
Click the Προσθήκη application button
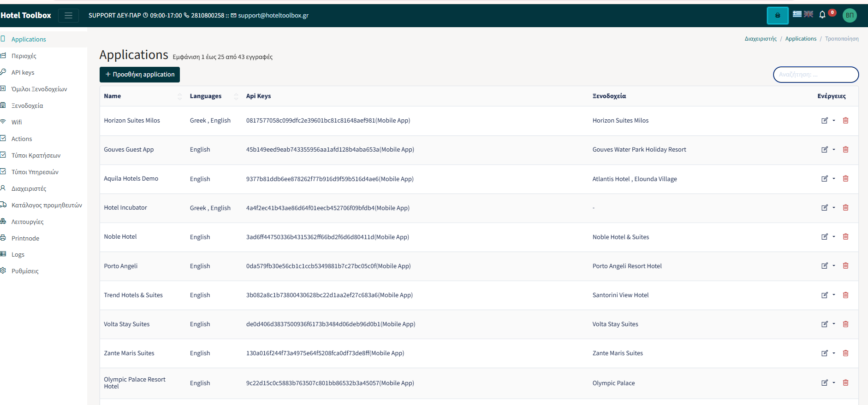tap(140, 75)
